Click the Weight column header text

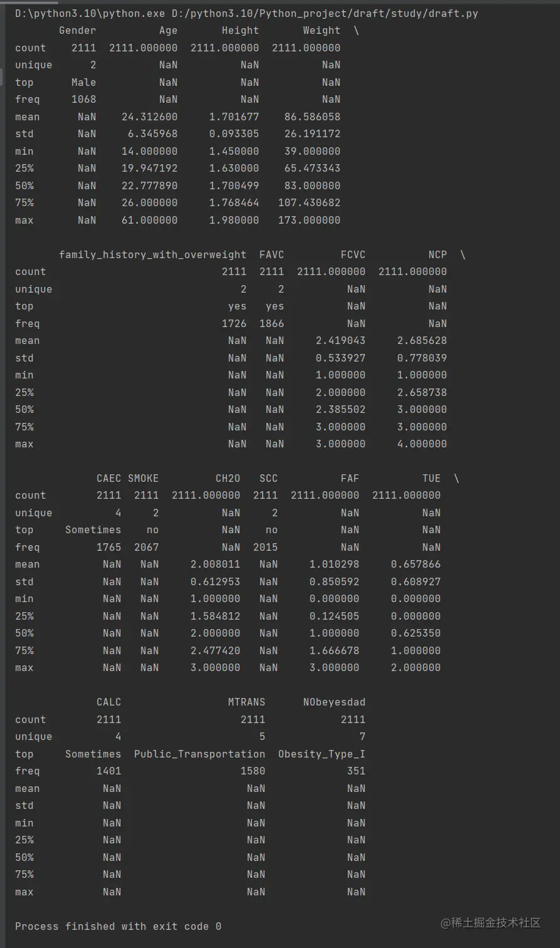pos(321,30)
